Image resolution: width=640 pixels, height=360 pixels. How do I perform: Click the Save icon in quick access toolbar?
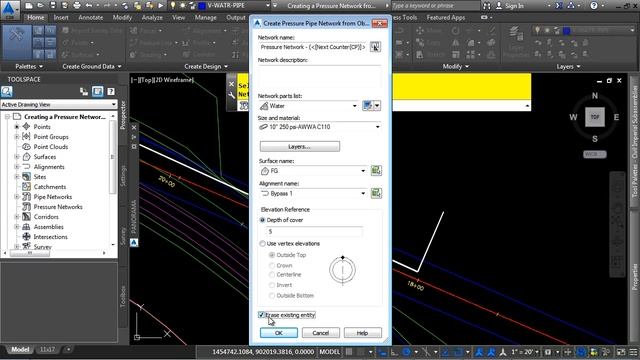pyautogui.click(x=53, y=6)
